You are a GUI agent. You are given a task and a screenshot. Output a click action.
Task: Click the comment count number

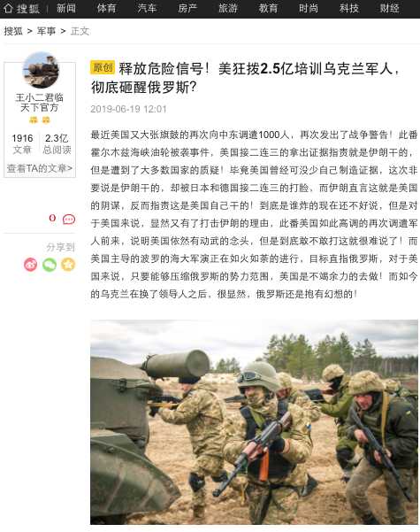pos(52,218)
